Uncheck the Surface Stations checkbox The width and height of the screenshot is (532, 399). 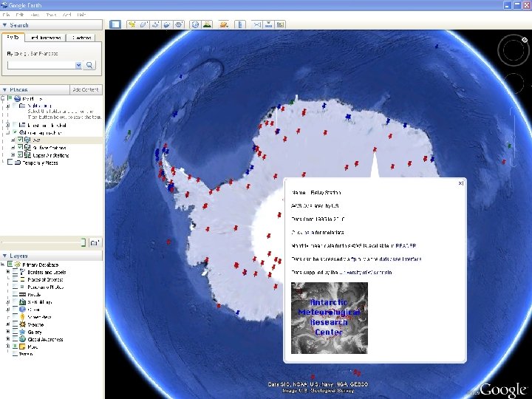coord(21,148)
